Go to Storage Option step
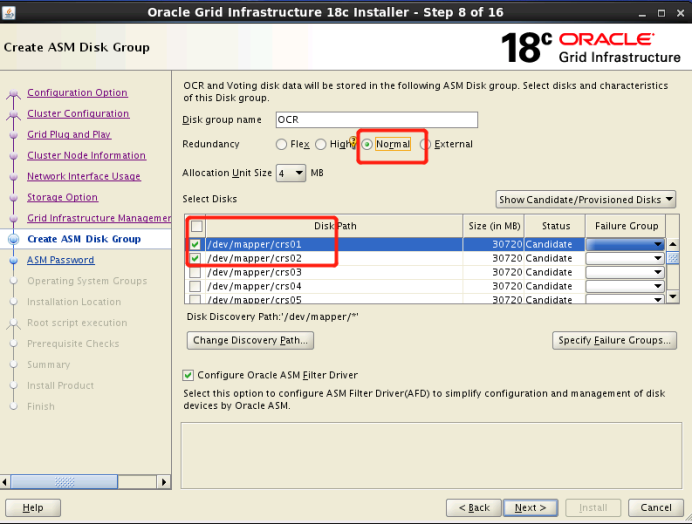Screen dimensions: 692x525 tap(62, 198)
